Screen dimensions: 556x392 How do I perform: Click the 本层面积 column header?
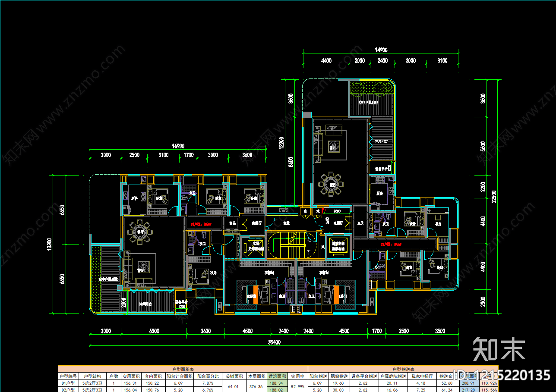(x=256, y=376)
